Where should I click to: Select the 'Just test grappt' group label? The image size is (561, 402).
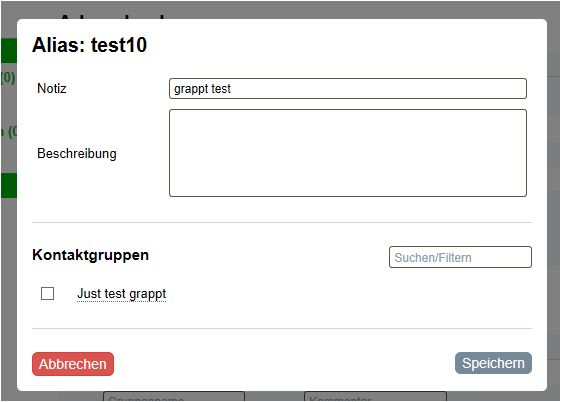point(122,294)
